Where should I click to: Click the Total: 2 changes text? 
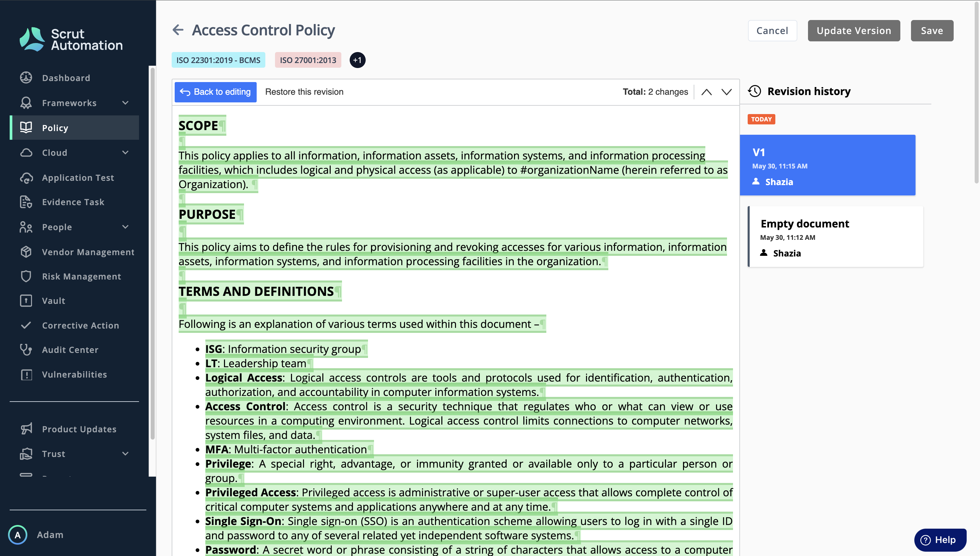(655, 92)
